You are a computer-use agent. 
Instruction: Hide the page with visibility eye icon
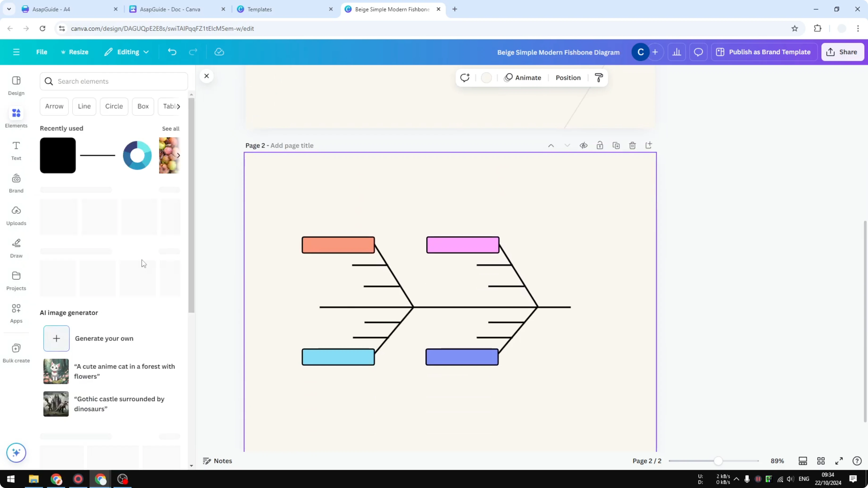(x=584, y=145)
